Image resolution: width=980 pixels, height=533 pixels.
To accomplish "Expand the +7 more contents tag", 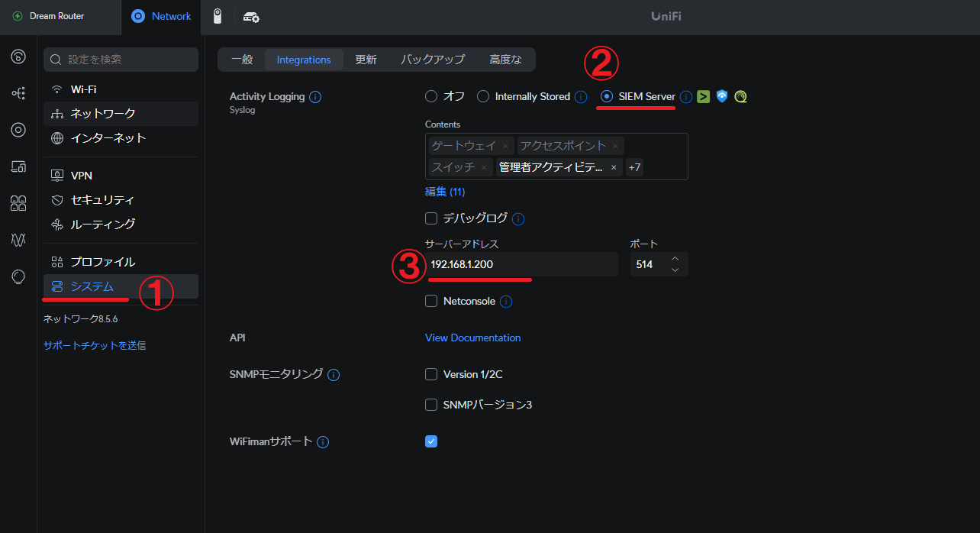I will tap(634, 167).
